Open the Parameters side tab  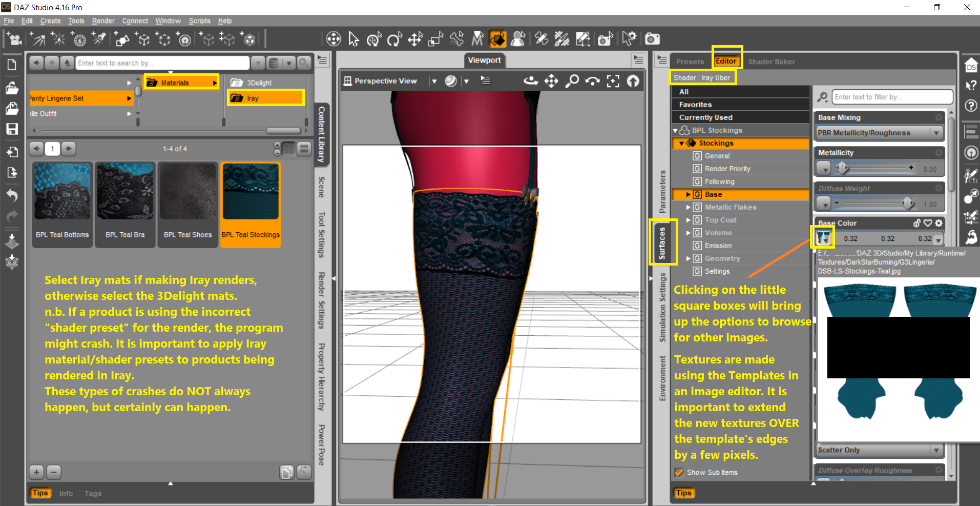pyautogui.click(x=662, y=192)
